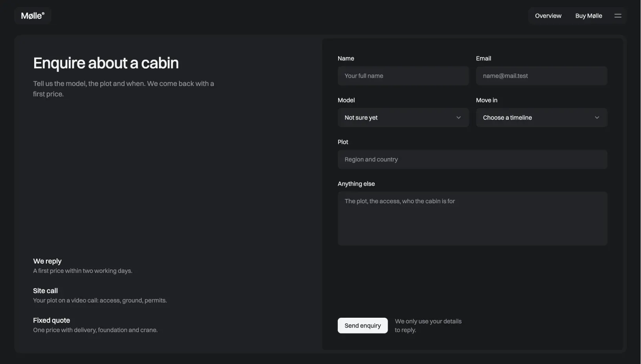This screenshot has height=364, width=641.
Task: Click the 'We reply' info item
Action: point(83,266)
